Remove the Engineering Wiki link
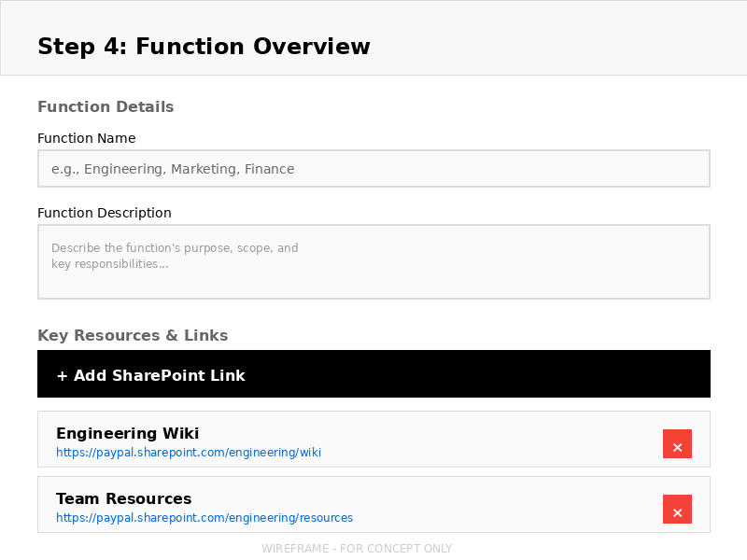The height and width of the screenshot is (560, 747). pyautogui.click(x=677, y=444)
